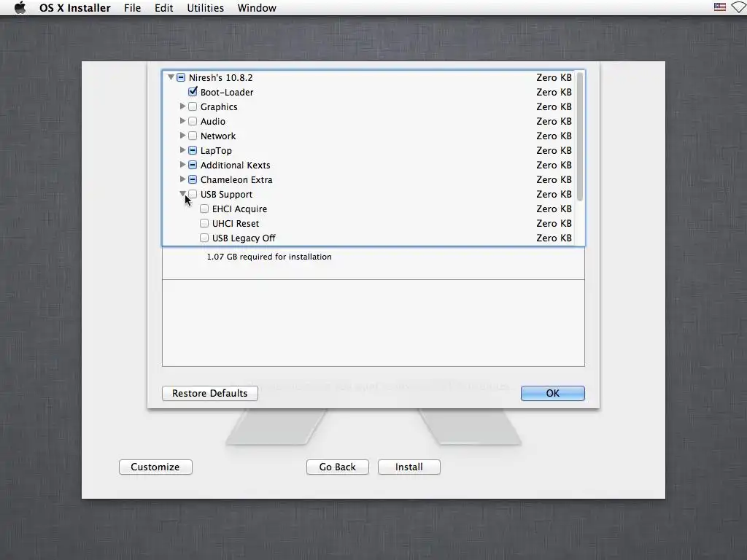Click the 1.07 GB required for installation text

point(269,257)
